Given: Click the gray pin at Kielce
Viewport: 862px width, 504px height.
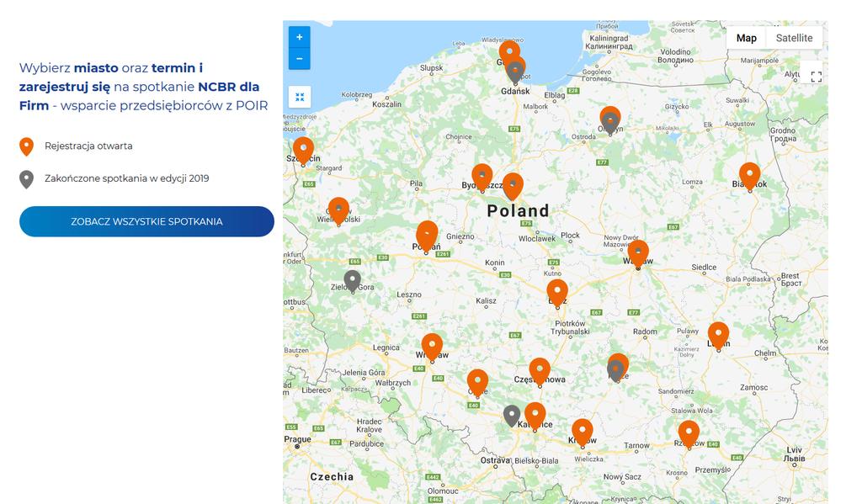Looking at the screenshot, I should click(615, 370).
